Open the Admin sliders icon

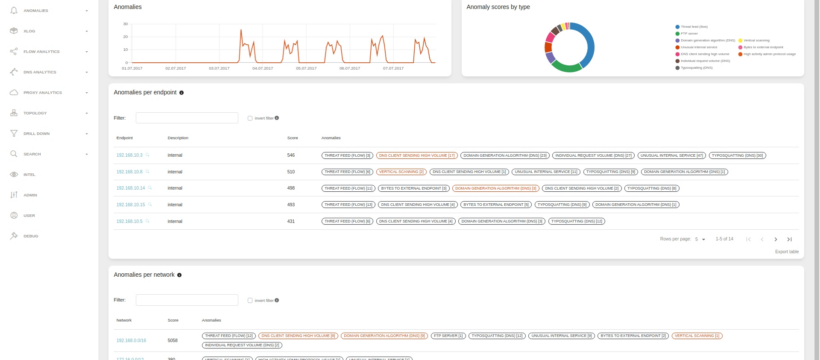click(x=14, y=195)
